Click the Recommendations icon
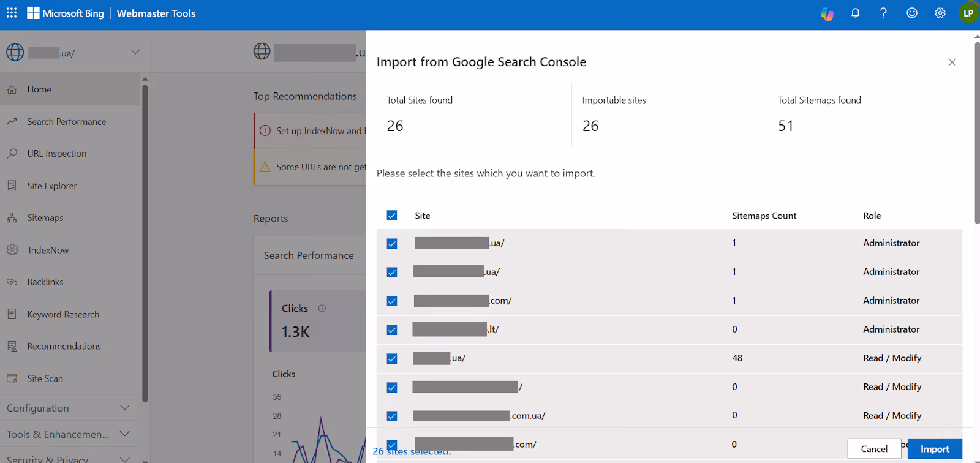The width and height of the screenshot is (980, 463). pyautogui.click(x=12, y=346)
